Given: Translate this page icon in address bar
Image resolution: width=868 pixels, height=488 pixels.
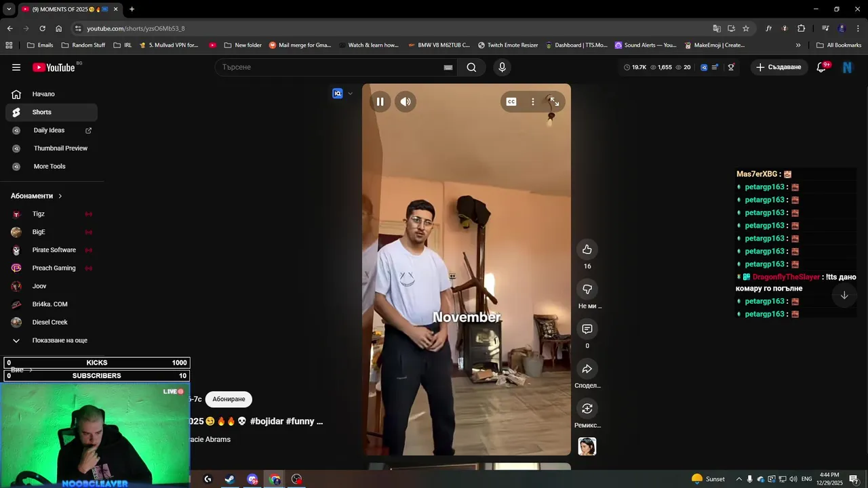Looking at the screenshot, I should tap(717, 28).
